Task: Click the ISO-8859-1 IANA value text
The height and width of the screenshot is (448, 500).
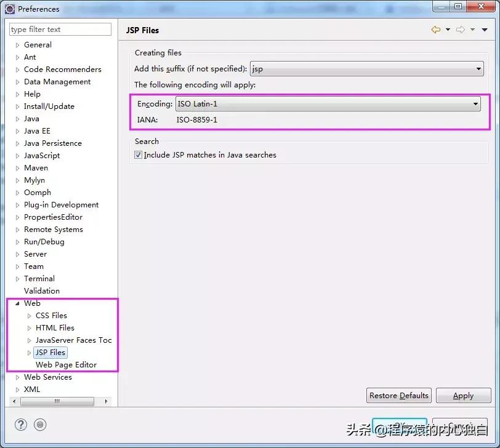Action: coord(197,120)
